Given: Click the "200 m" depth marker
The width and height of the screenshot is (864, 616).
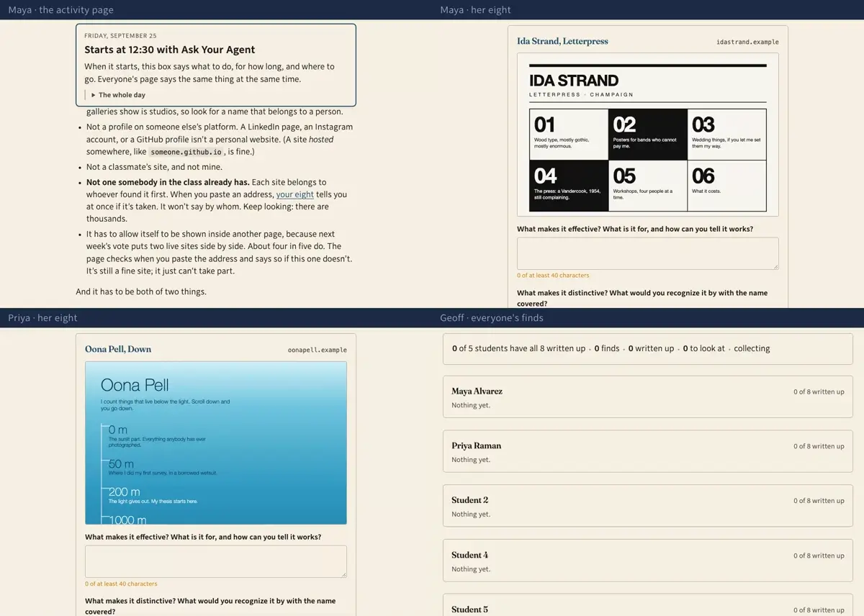Looking at the screenshot, I should coord(124,492).
